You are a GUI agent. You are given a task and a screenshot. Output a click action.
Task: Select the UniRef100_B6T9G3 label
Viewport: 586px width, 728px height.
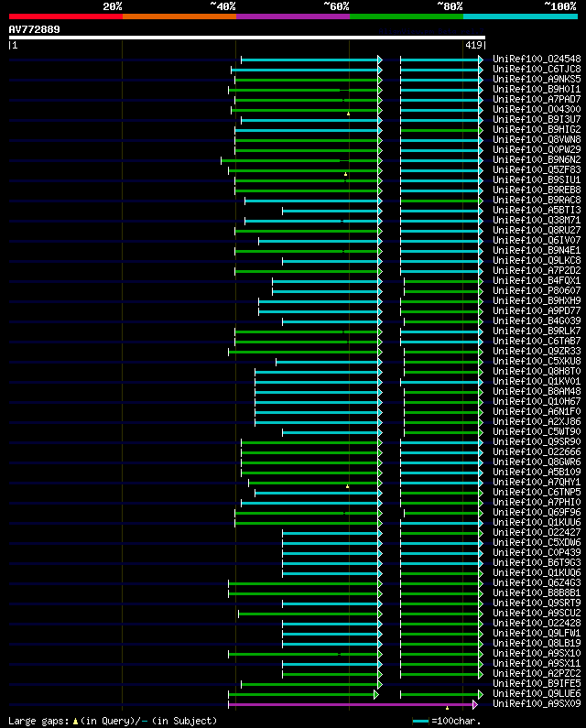[537, 563]
